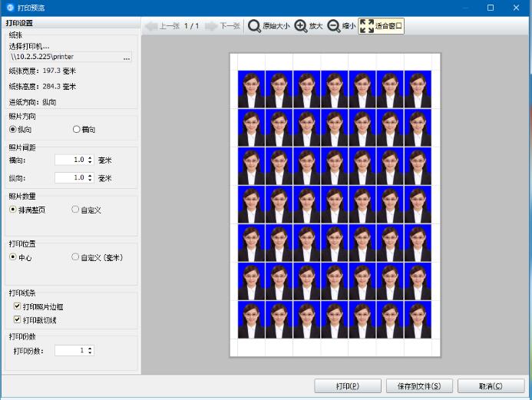Increase 打印份数 copies with up arrow

click(x=91, y=348)
